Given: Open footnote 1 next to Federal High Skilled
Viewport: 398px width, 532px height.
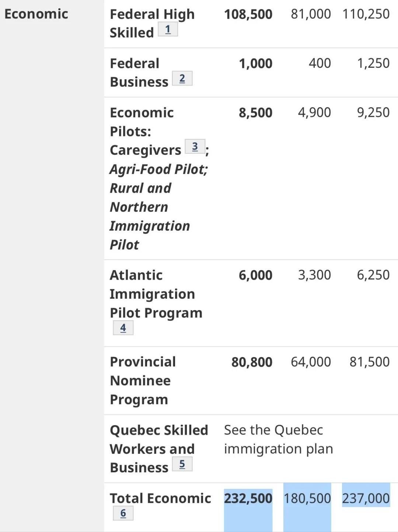Looking at the screenshot, I should pos(168,29).
